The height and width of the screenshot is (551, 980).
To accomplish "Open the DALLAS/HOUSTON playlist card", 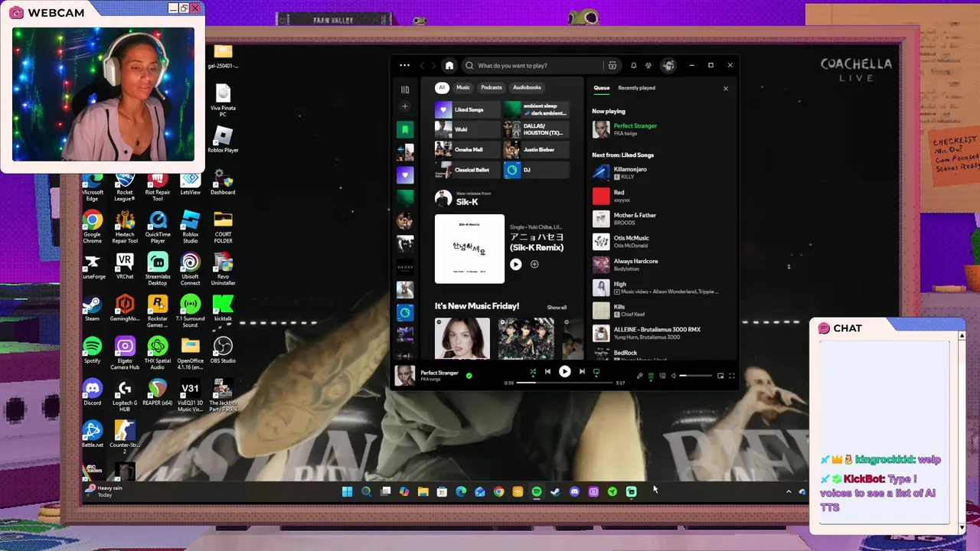I will pos(536,129).
